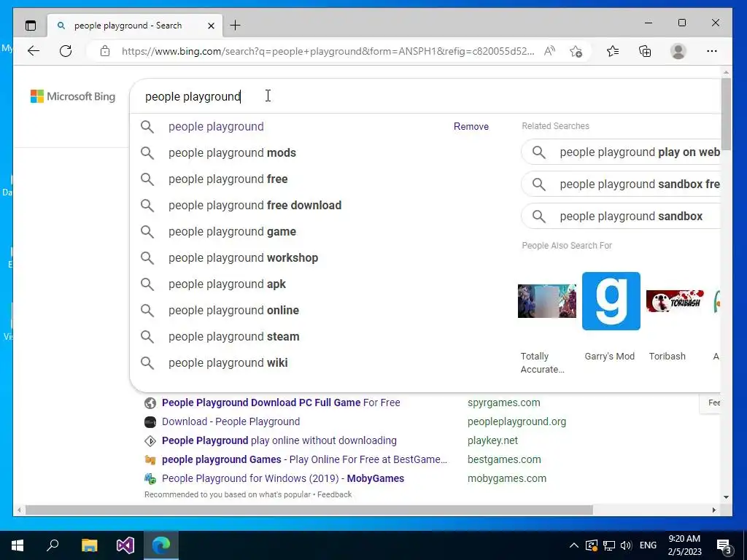The height and width of the screenshot is (560, 747).
Task: Open People Playground Download PC Full Game link
Action: 281,402
